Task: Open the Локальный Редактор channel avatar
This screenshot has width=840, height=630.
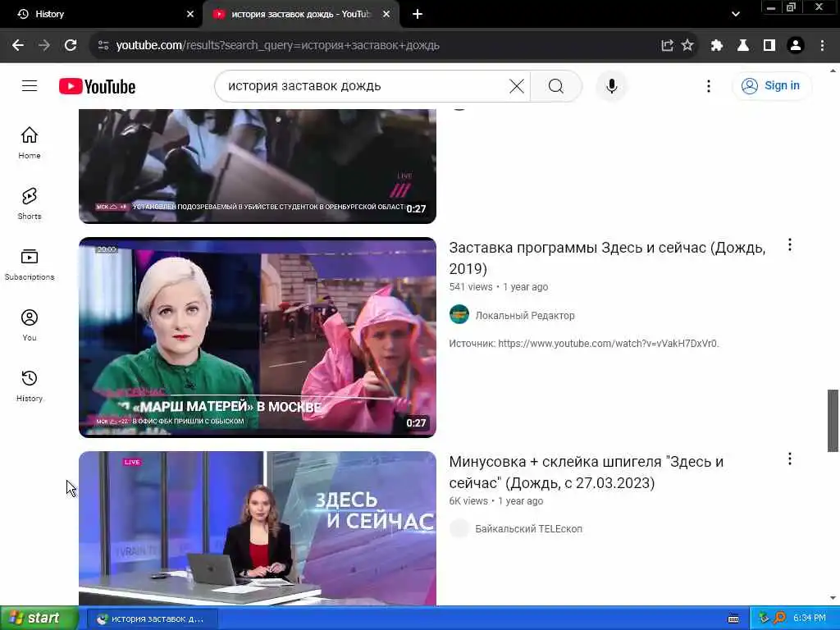Action: click(459, 314)
